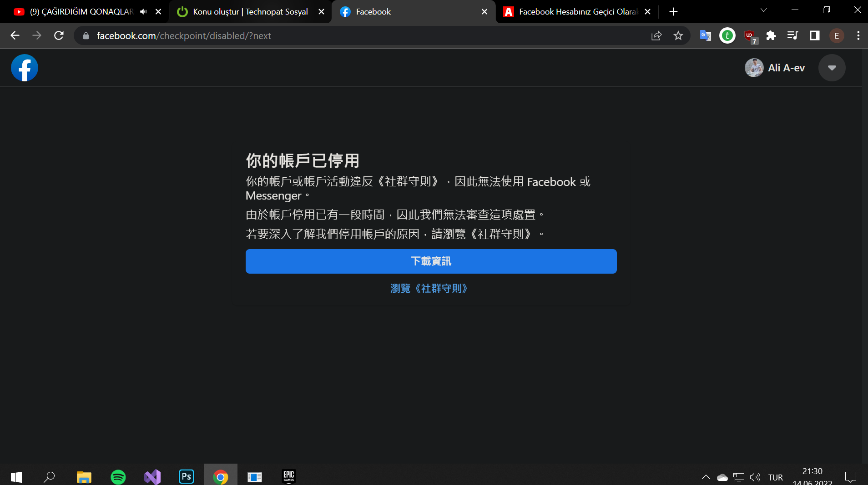Image resolution: width=868 pixels, height=485 pixels.
Task: Open Spotify from the taskbar
Action: coord(118,477)
